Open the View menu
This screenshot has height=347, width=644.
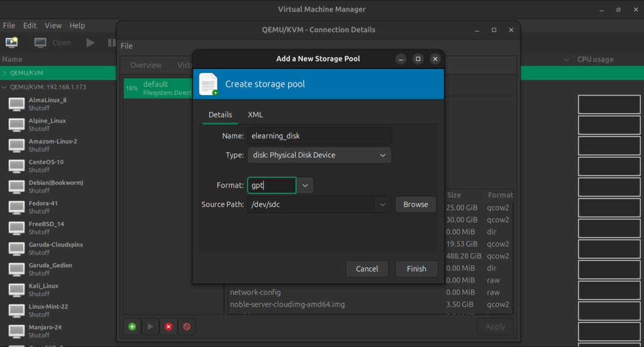click(x=53, y=26)
